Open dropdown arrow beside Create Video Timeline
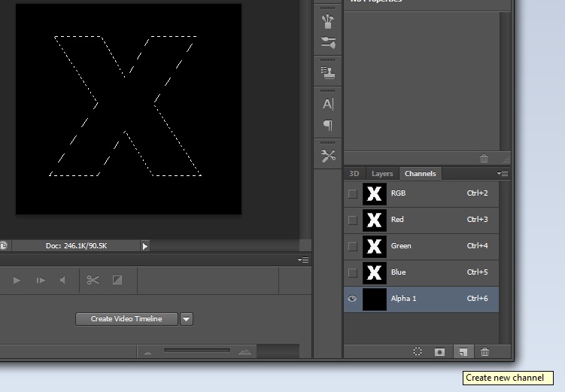 click(x=187, y=319)
